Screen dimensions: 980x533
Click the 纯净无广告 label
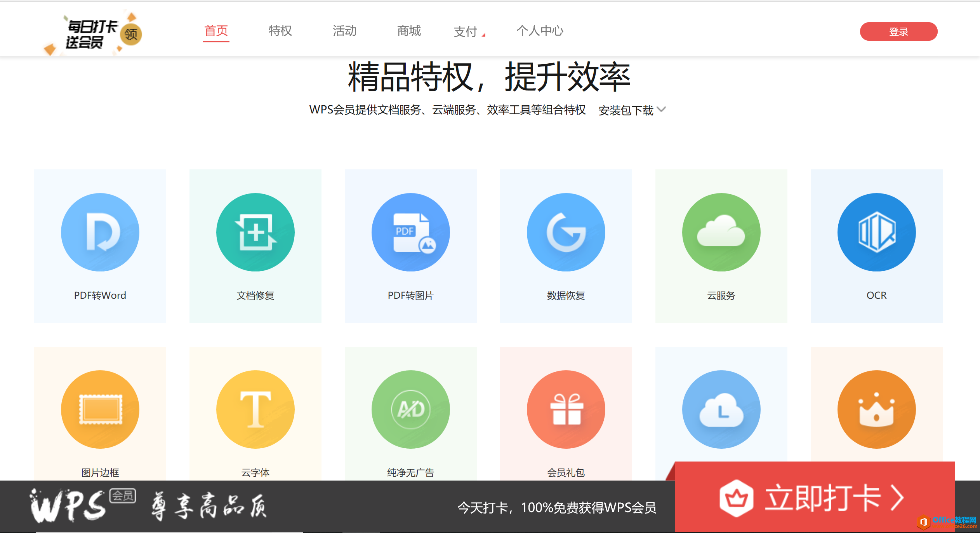pos(411,472)
